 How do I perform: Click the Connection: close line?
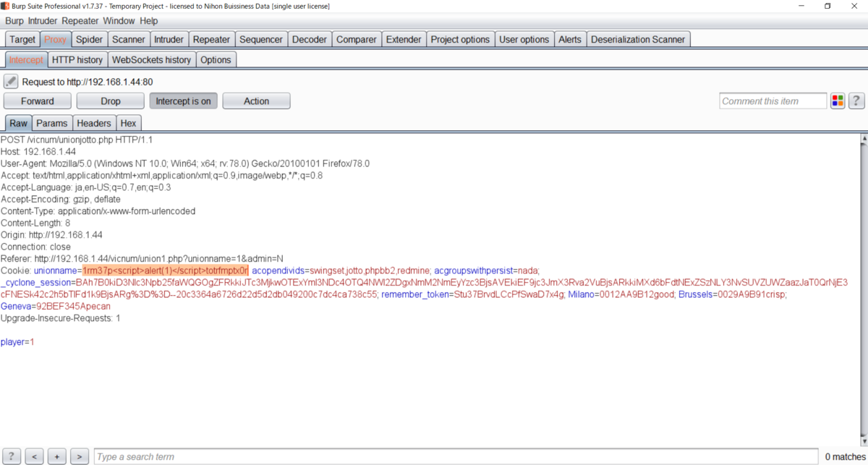pyautogui.click(x=36, y=247)
